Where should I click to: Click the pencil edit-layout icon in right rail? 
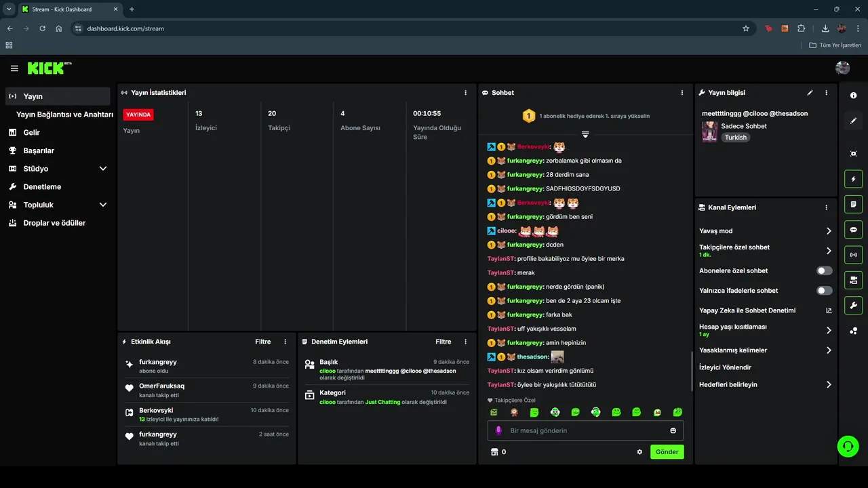click(x=853, y=121)
